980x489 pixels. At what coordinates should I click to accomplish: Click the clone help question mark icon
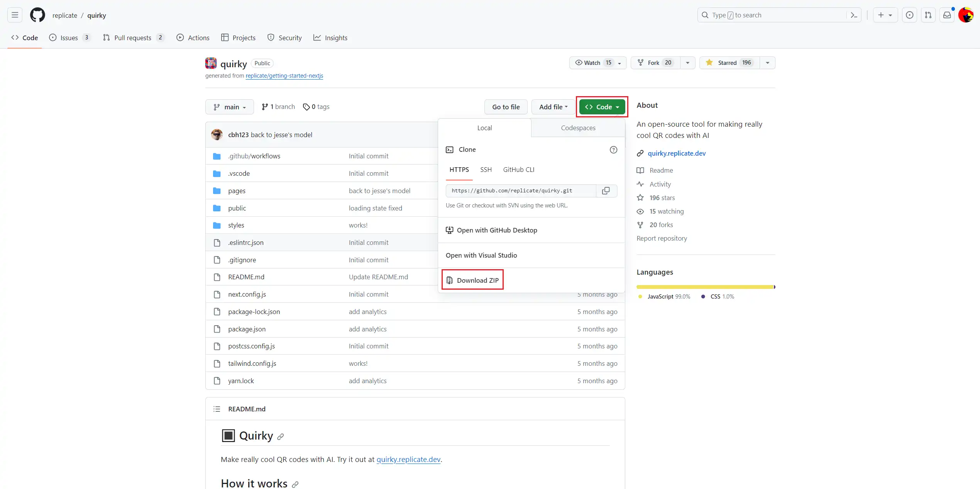click(613, 150)
